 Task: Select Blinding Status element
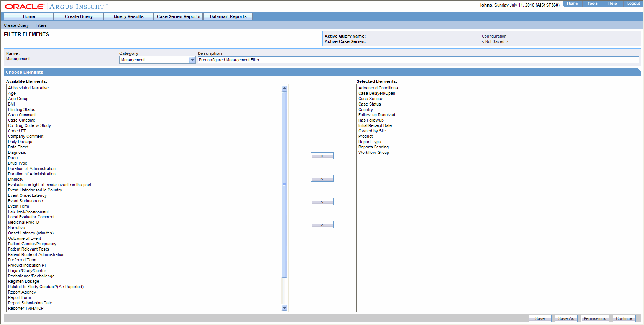coord(21,109)
